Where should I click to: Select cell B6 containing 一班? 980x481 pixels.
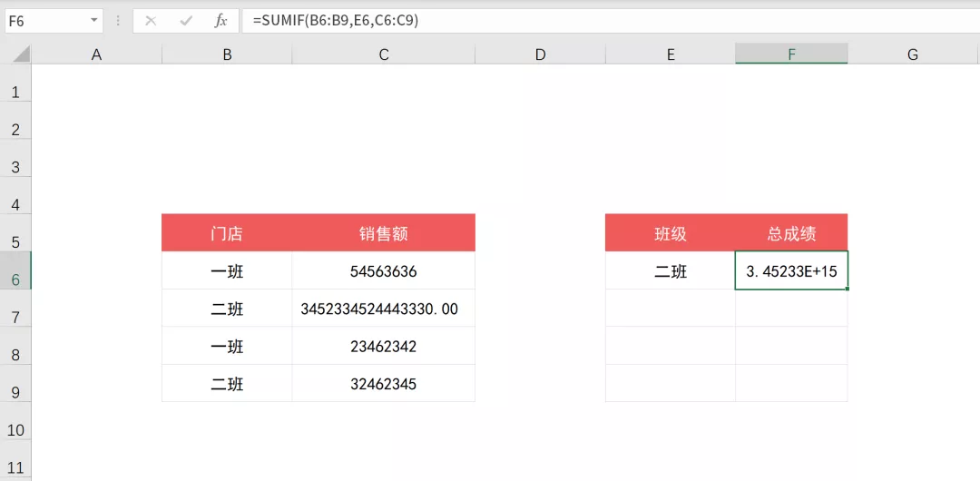[227, 270]
